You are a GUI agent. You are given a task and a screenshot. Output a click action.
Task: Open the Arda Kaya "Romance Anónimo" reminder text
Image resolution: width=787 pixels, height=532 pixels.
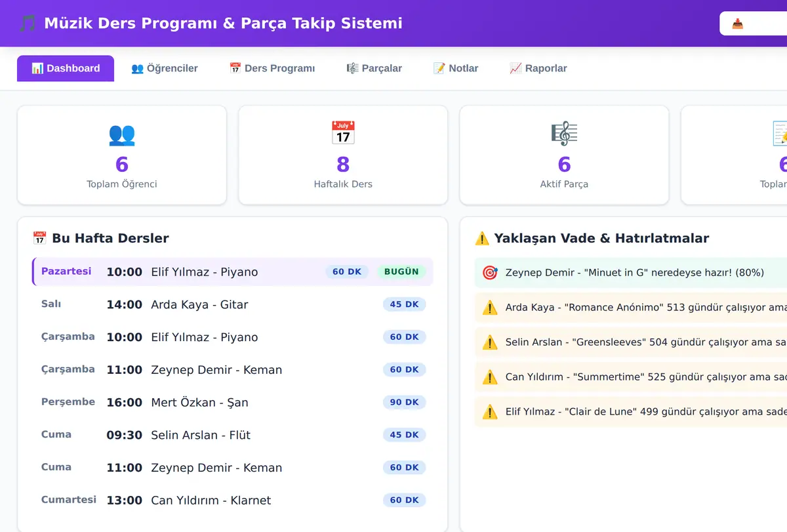pos(646,307)
